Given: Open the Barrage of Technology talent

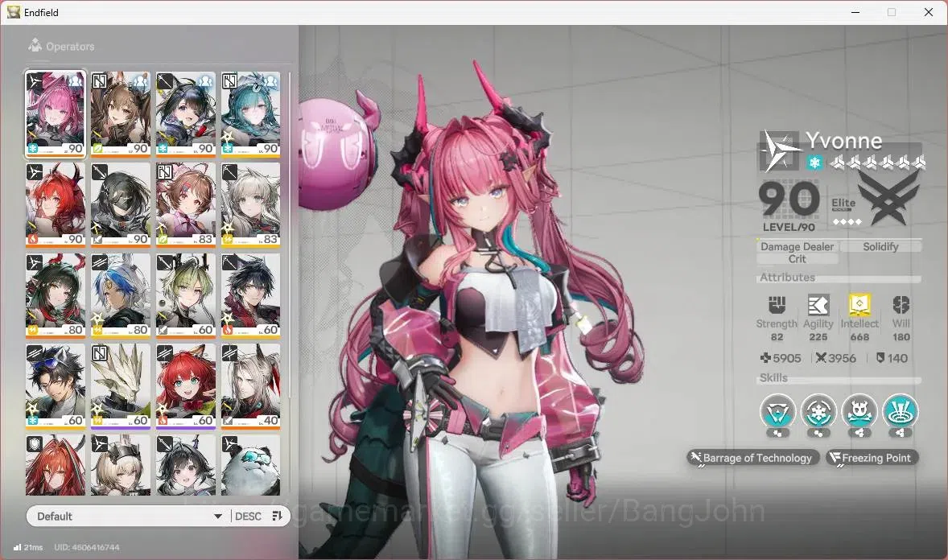Looking at the screenshot, I should pyautogui.click(x=752, y=458).
